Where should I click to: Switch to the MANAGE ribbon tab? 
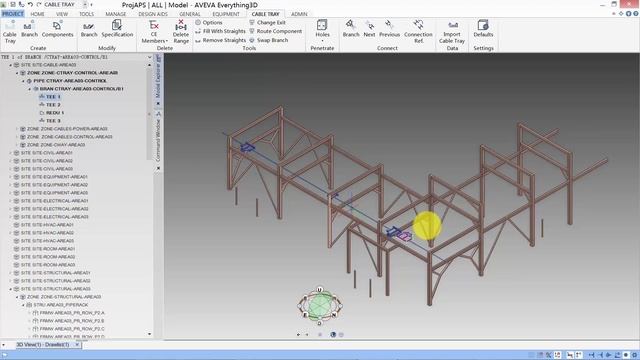click(x=116, y=14)
